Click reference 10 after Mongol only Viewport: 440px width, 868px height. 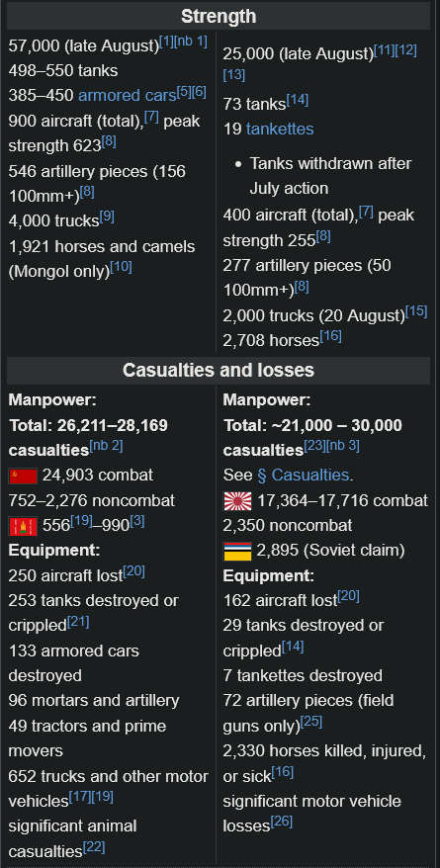tap(122, 267)
